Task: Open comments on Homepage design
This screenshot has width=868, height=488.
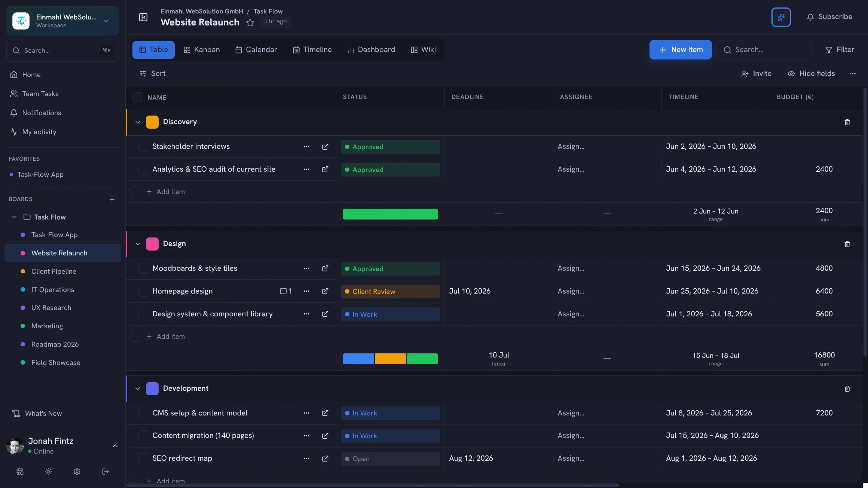Action: (x=286, y=291)
